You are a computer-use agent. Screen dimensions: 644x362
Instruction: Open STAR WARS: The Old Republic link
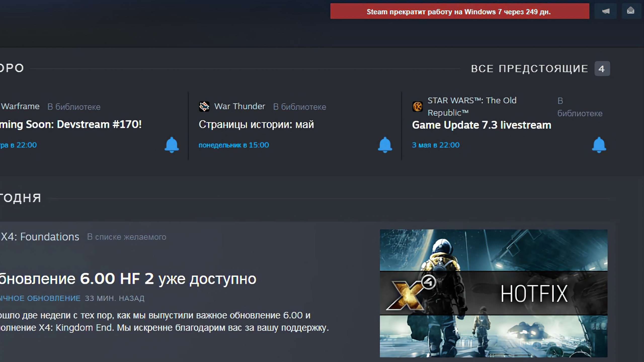click(472, 107)
